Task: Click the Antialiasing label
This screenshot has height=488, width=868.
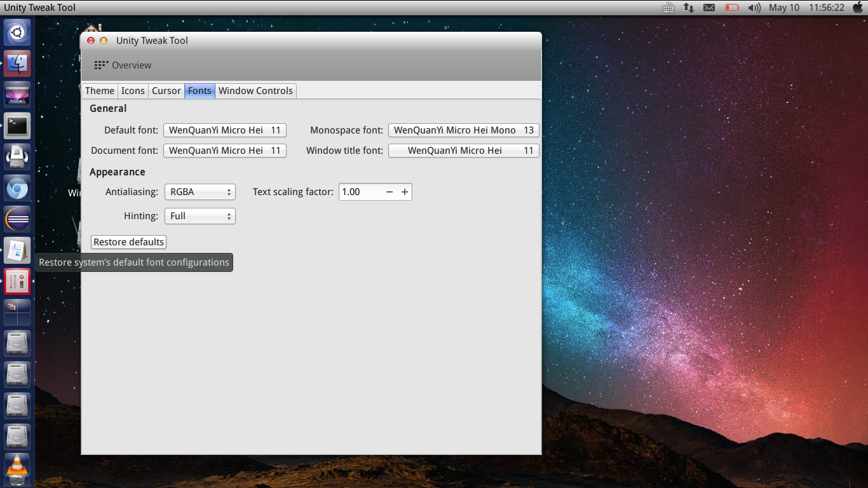Action: [132, 192]
